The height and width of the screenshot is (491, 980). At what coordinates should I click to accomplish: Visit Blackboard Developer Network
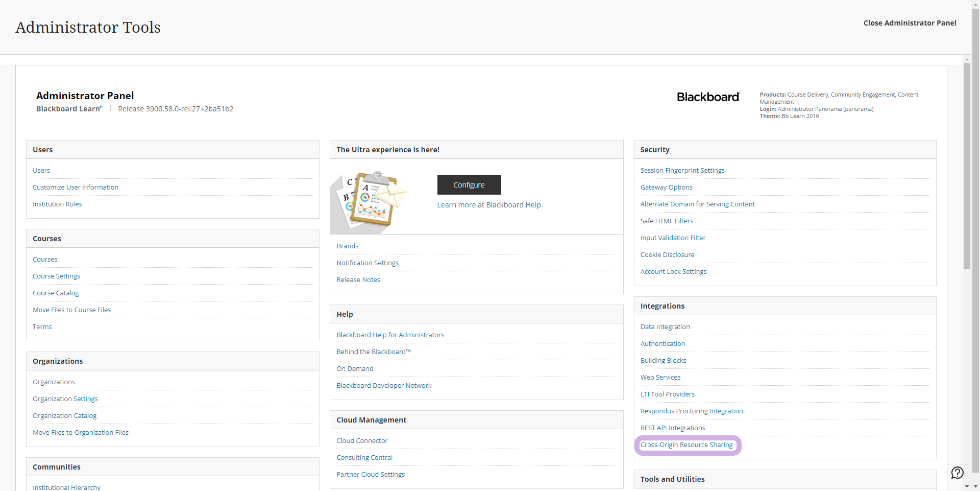coord(384,386)
